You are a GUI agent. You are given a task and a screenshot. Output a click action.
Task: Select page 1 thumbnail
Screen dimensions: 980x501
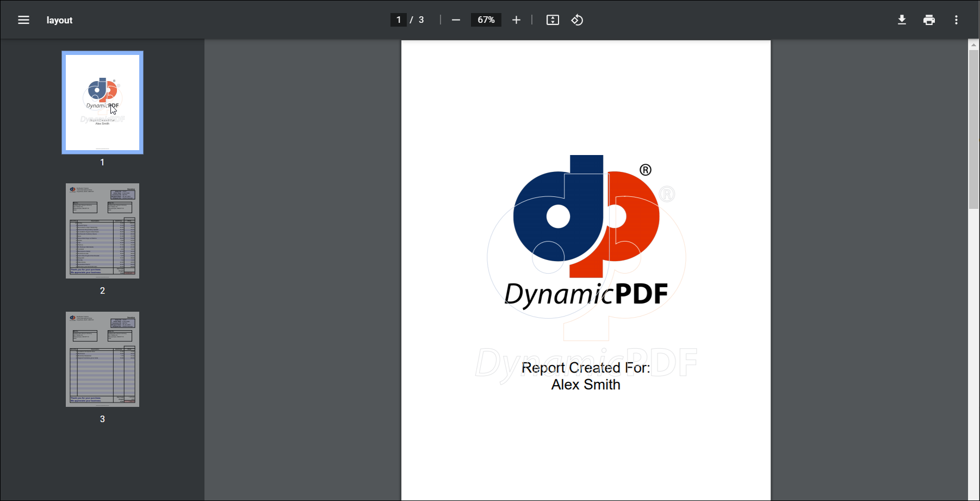(x=102, y=102)
